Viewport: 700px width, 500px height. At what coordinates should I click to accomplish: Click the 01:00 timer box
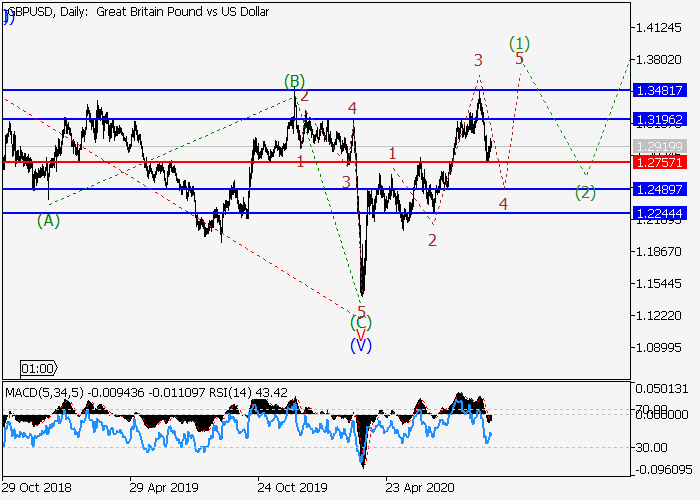click(40, 368)
